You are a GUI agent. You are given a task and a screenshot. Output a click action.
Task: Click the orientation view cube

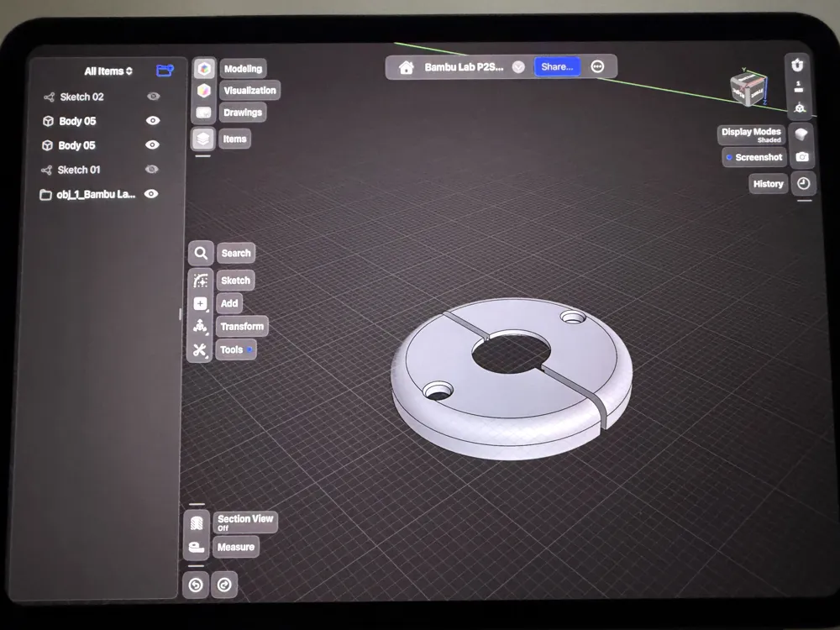[x=748, y=88]
